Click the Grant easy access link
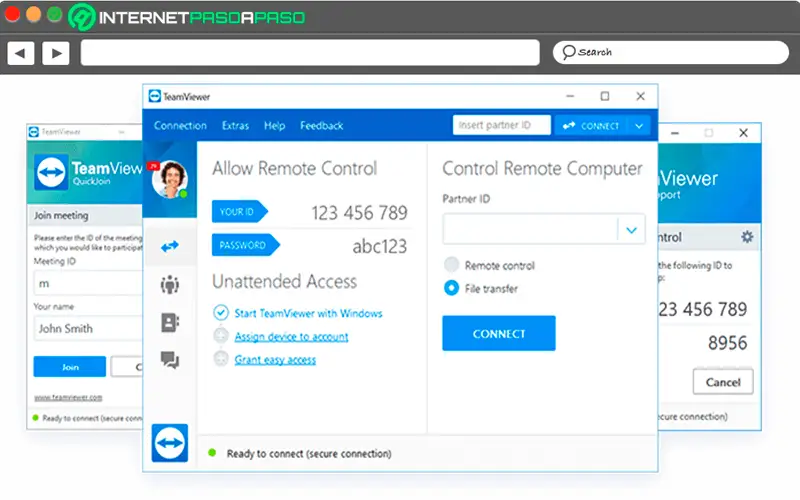The width and height of the screenshot is (800, 500). [275, 360]
